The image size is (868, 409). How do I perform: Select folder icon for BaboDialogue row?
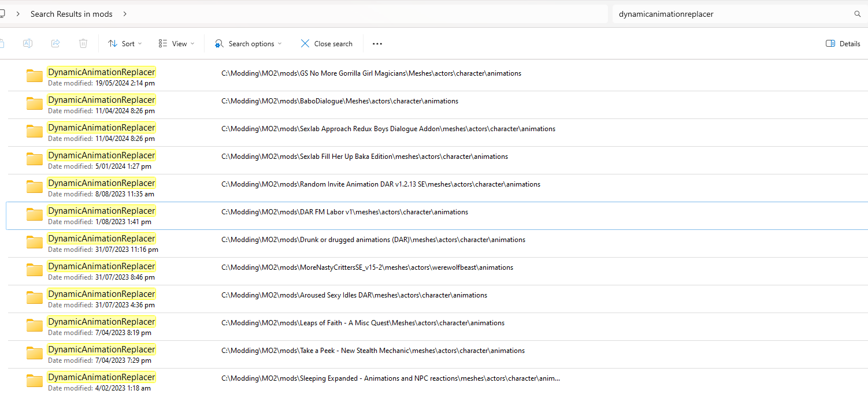pyautogui.click(x=35, y=103)
